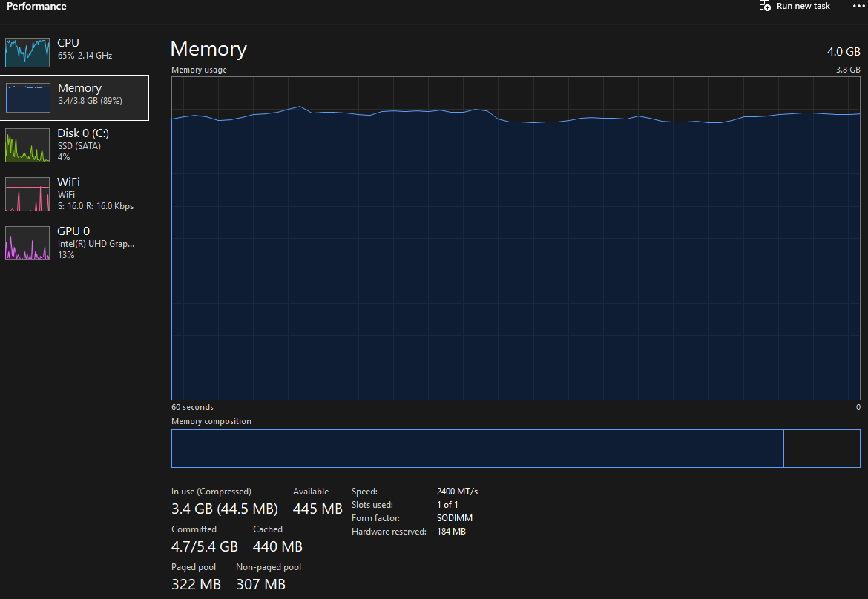The height and width of the screenshot is (599, 868).
Task: Select the CPU label in sidebar
Action: (68, 42)
